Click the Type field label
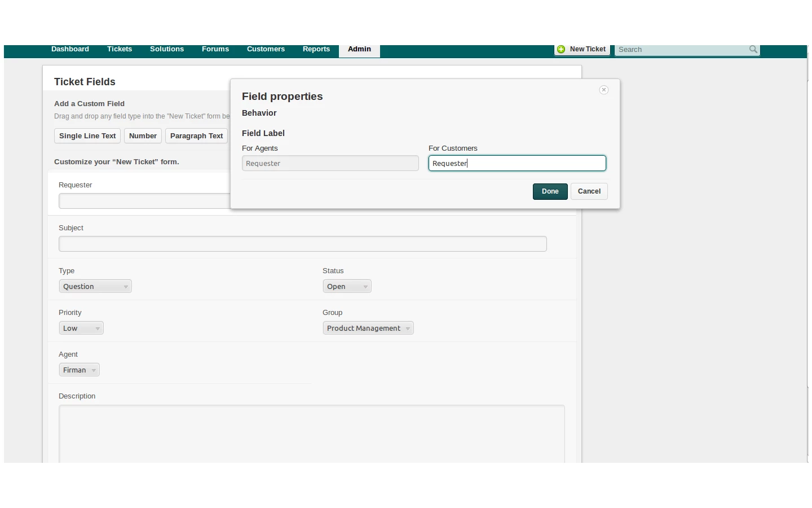The image size is (812, 508). click(x=67, y=271)
